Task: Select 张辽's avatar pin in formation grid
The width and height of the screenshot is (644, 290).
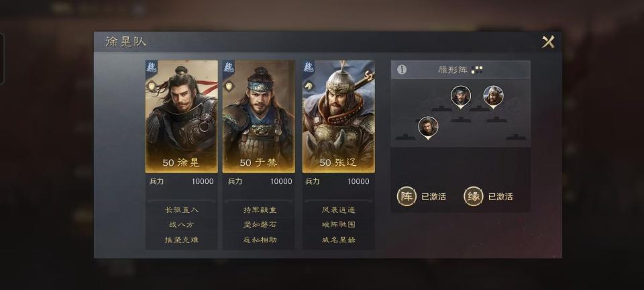Action: point(493,97)
